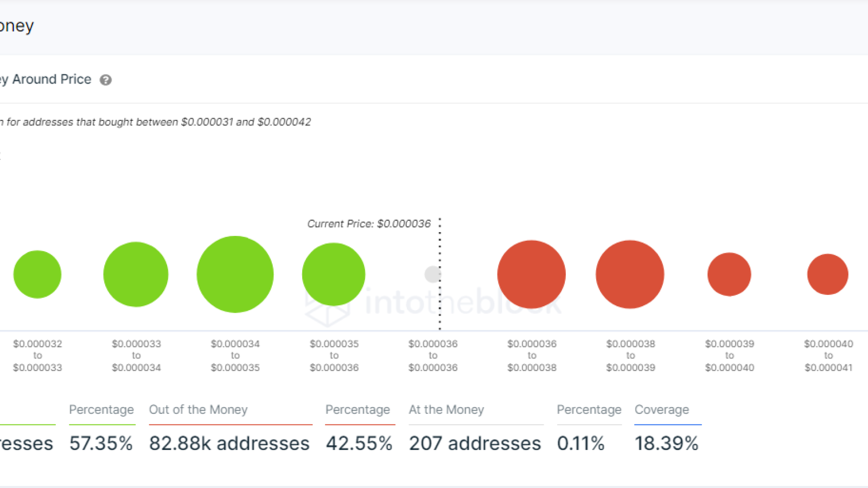Click the axis label $0.000033 to $0.000034

pyautogui.click(x=136, y=356)
